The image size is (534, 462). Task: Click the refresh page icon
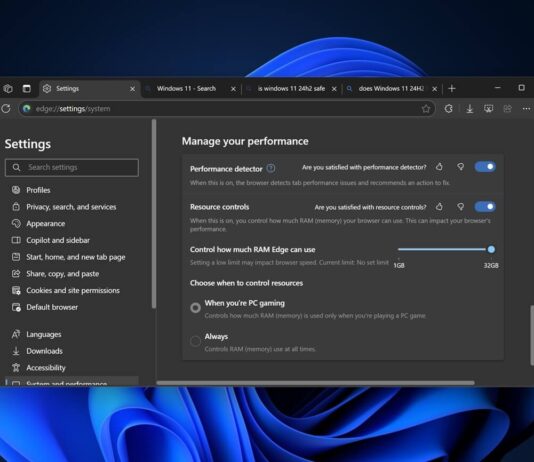click(x=6, y=109)
